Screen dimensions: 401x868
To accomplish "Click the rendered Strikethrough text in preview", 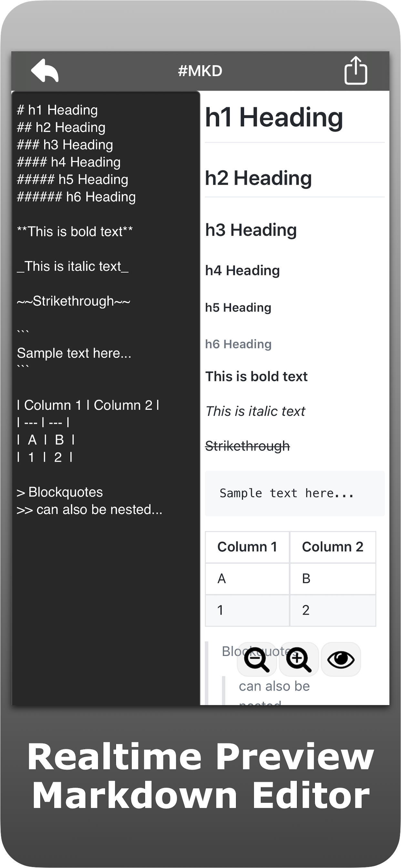I will pos(248,446).
